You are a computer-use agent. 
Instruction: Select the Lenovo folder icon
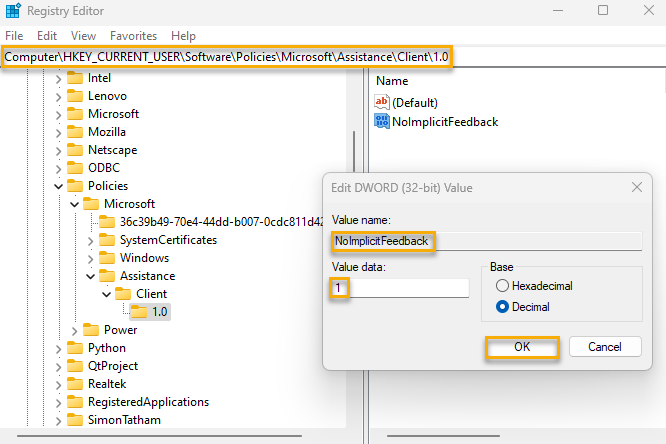[x=75, y=96]
